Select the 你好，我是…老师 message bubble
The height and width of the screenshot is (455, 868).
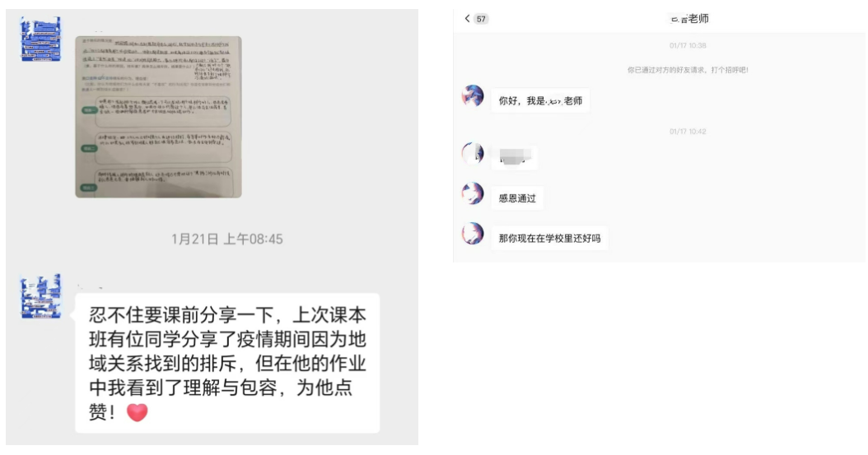pyautogui.click(x=540, y=100)
